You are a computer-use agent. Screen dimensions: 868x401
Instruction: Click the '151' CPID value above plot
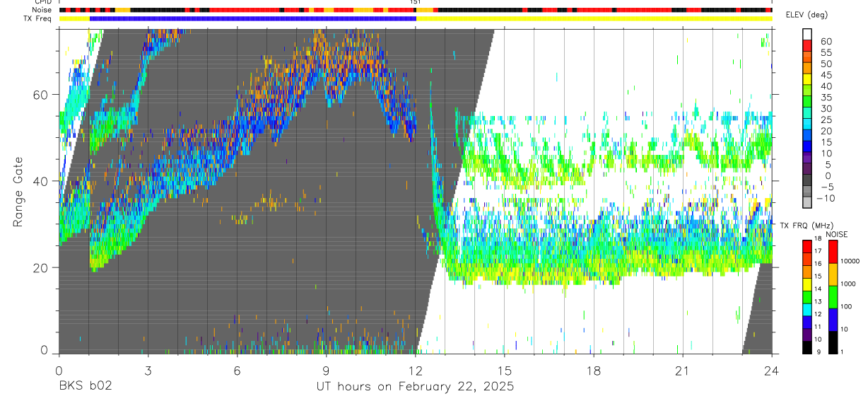(416, 2)
